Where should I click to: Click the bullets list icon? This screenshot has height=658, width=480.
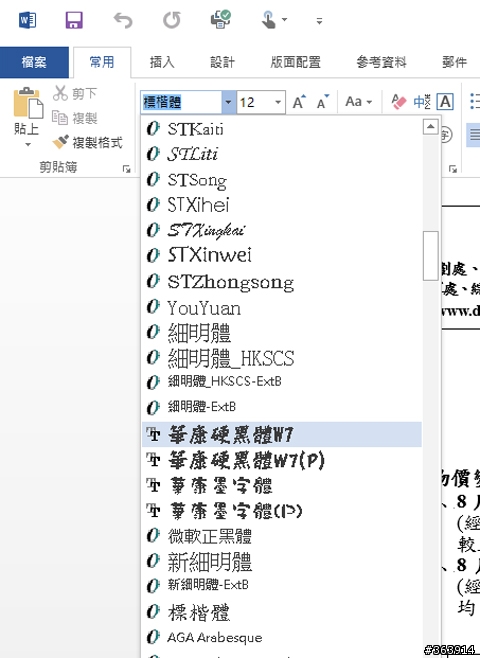coord(475,102)
